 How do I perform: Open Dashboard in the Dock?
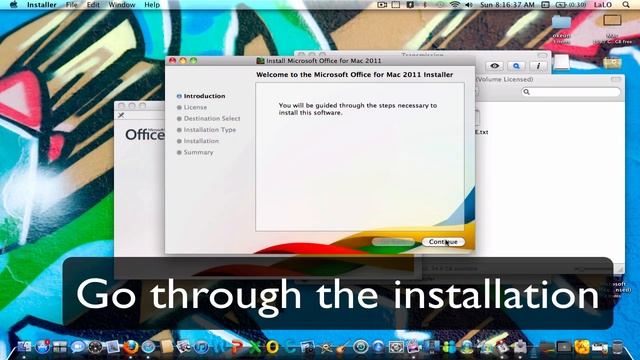95,347
